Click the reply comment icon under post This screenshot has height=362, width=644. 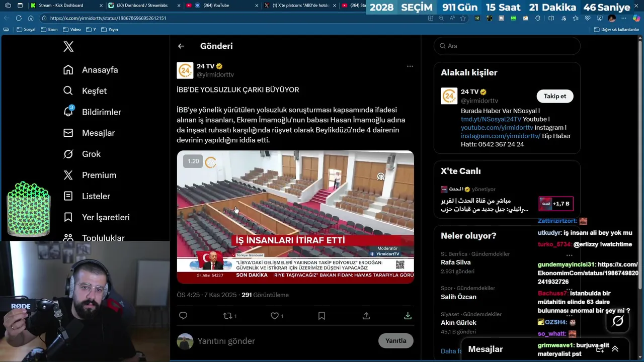(x=183, y=316)
